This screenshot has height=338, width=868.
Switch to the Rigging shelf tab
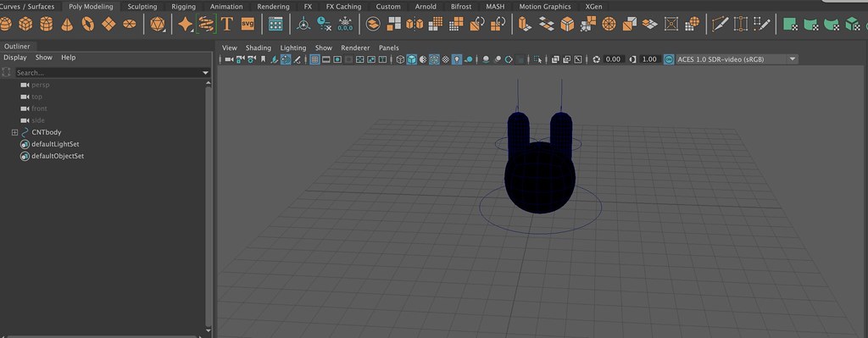click(x=183, y=7)
